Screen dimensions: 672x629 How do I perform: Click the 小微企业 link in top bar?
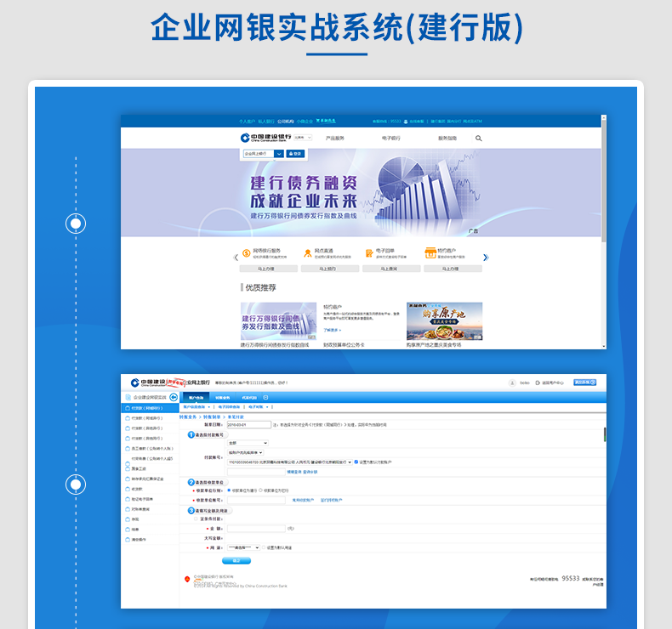305,122
